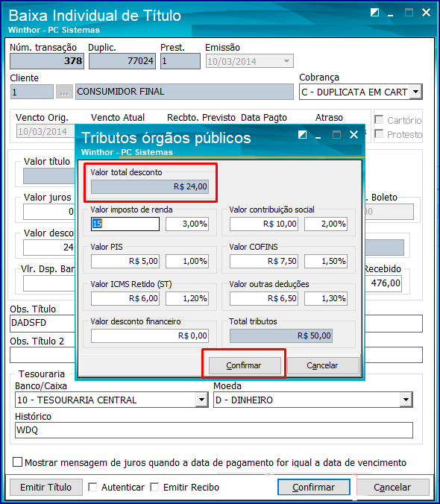Click the ICMS Retido R$ 6,00 field
Viewport: 440px width, 504px height.
125,298
